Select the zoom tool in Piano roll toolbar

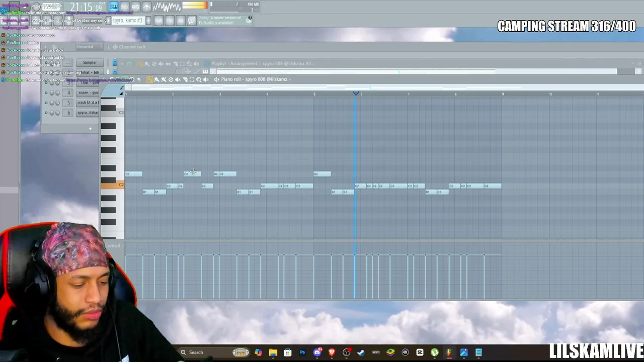tap(199, 79)
